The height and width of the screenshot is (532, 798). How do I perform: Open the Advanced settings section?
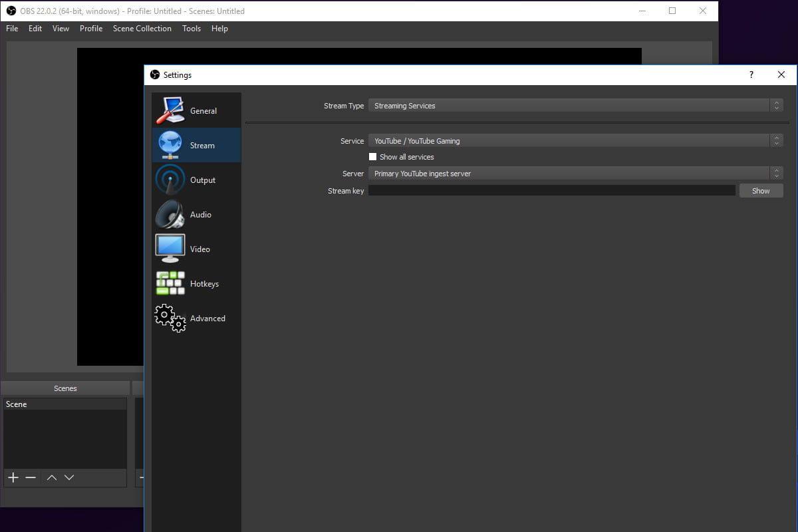tap(196, 318)
